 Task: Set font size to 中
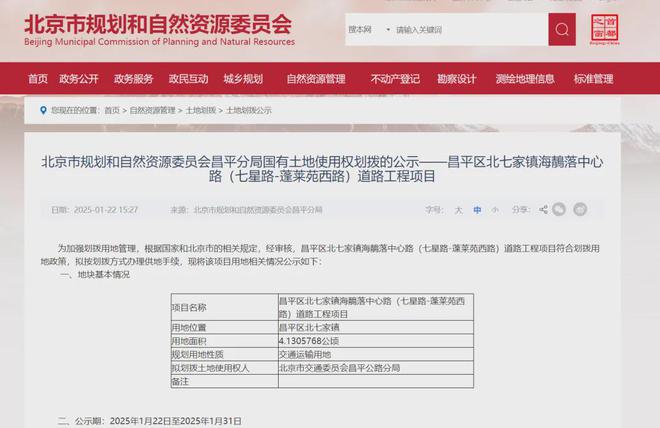tap(477, 210)
